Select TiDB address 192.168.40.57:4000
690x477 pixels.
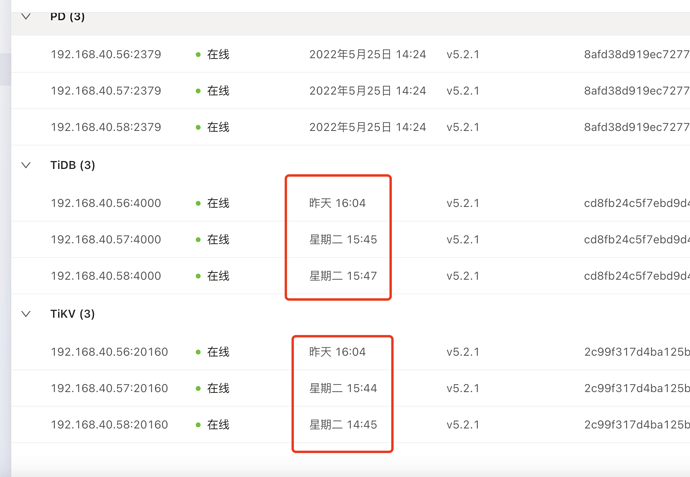106,240
